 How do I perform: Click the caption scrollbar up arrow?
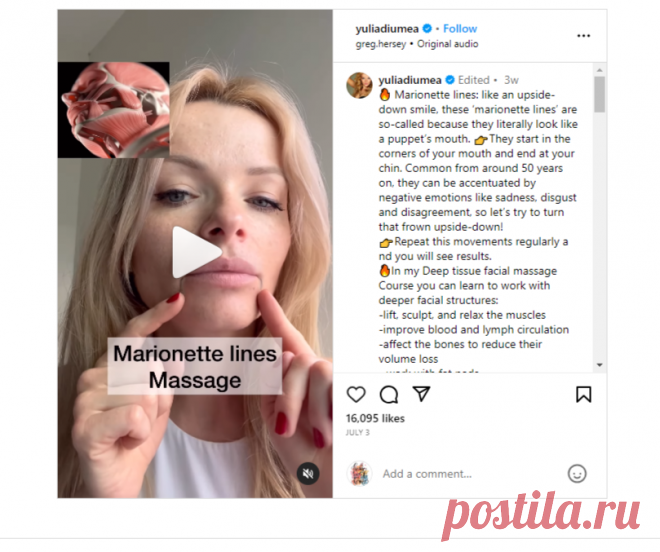point(599,70)
